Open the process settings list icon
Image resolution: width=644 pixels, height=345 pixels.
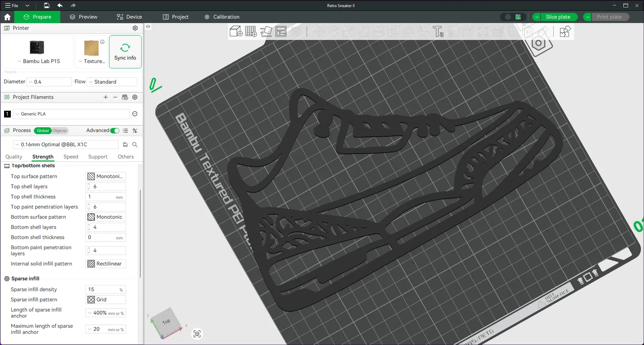pyautogui.click(x=125, y=130)
